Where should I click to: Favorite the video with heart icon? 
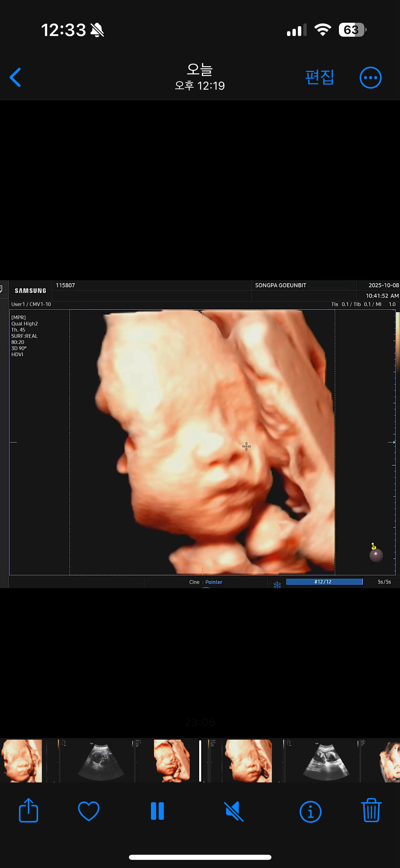pos(89,811)
